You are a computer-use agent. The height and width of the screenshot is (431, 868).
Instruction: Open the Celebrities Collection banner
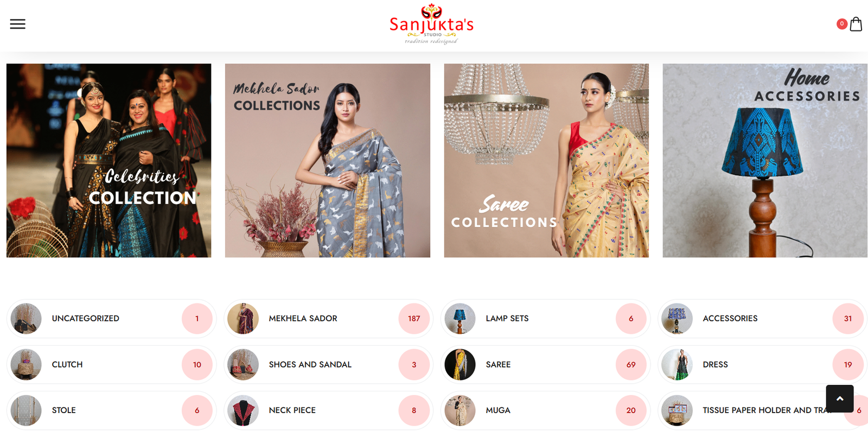(109, 161)
